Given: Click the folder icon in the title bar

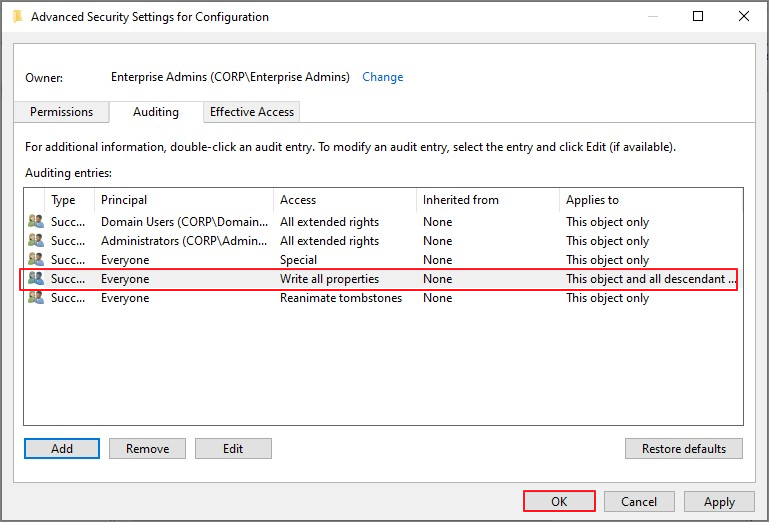Looking at the screenshot, I should (x=18, y=17).
